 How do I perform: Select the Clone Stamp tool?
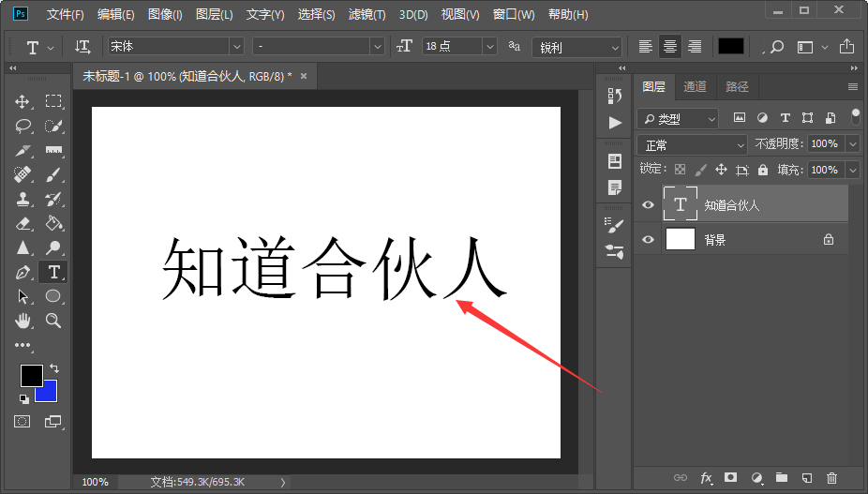click(x=22, y=199)
